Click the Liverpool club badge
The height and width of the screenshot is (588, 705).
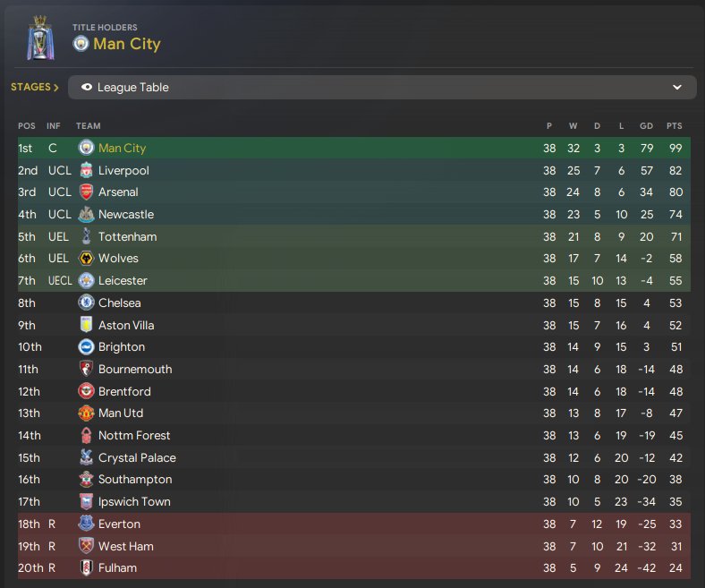click(x=86, y=170)
